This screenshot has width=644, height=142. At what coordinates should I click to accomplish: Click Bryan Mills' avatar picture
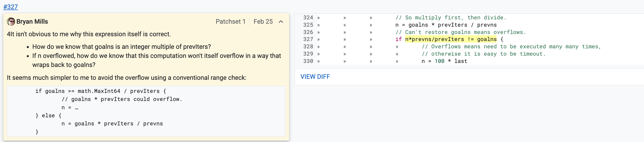coord(11,22)
